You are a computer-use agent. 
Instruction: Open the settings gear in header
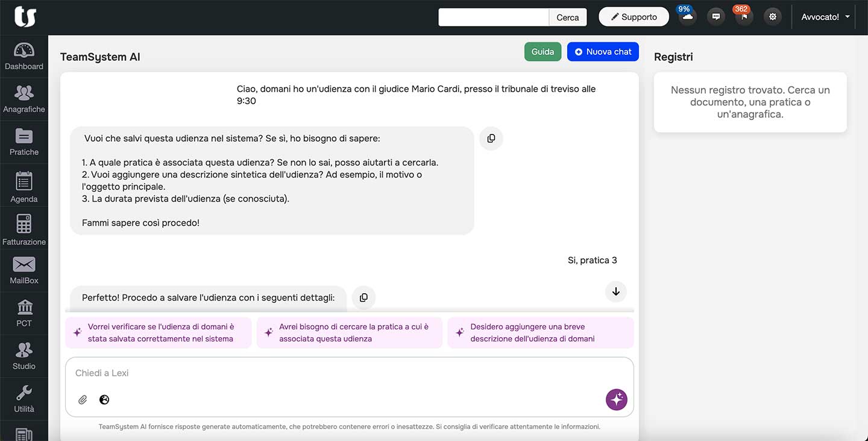coord(773,17)
